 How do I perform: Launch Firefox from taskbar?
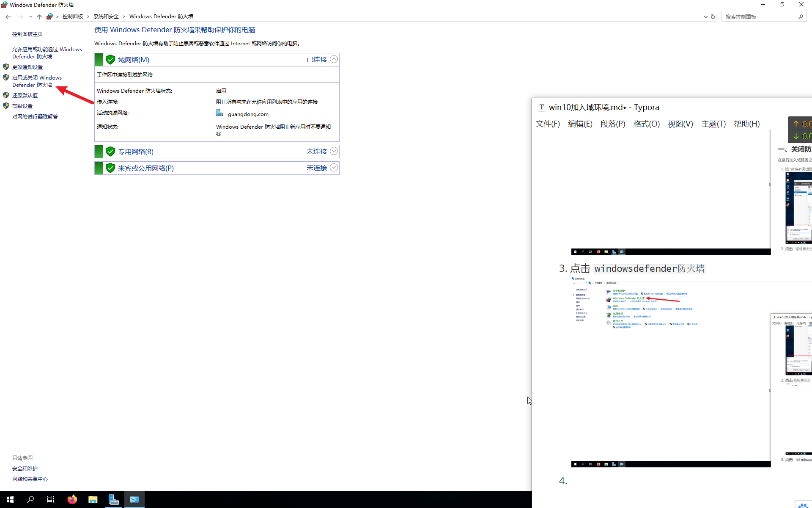click(x=72, y=500)
